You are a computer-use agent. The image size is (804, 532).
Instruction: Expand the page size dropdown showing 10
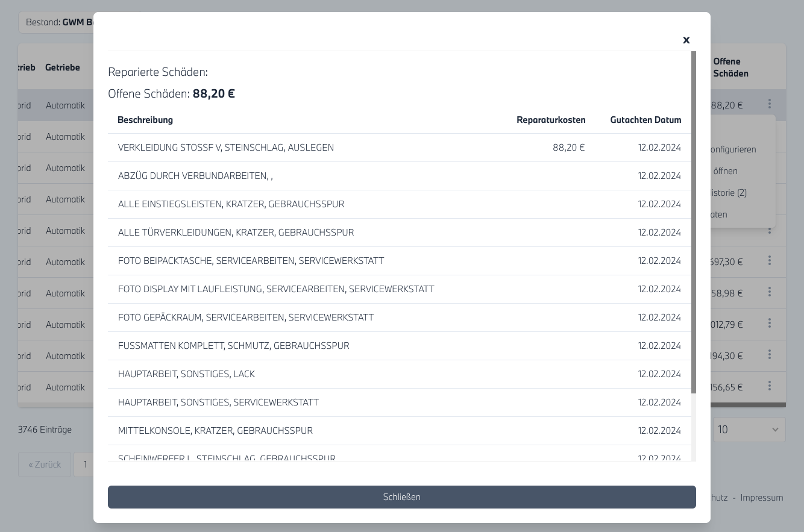749,430
